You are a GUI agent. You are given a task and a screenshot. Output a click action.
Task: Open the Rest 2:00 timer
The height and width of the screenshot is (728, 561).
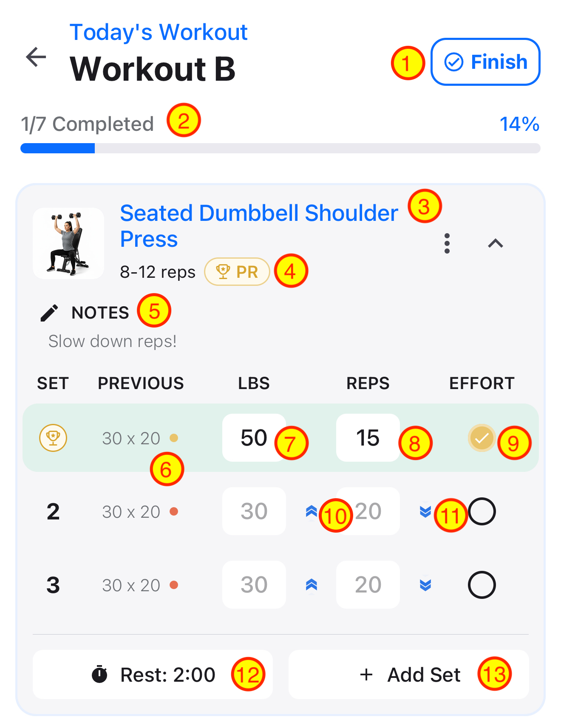pyautogui.click(x=153, y=674)
